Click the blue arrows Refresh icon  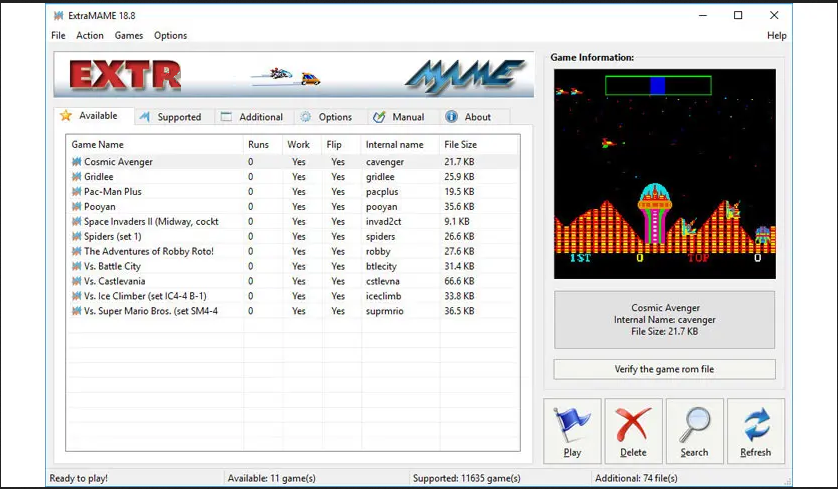[x=755, y=424]
